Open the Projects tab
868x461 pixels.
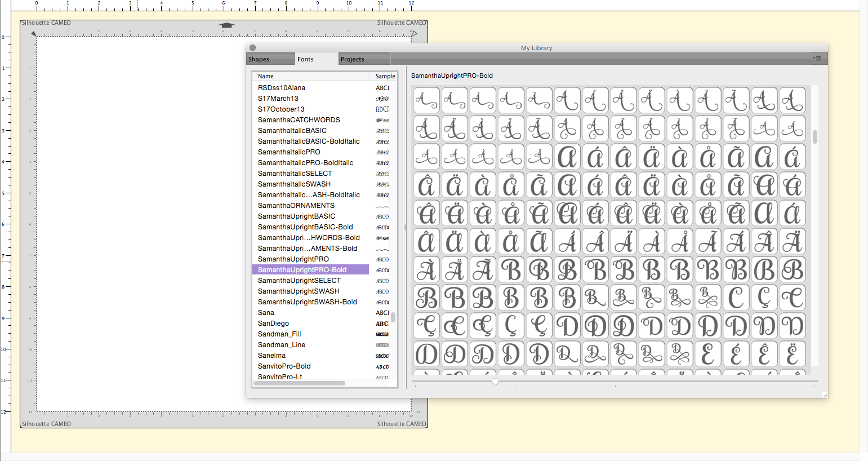pos(364,59)
